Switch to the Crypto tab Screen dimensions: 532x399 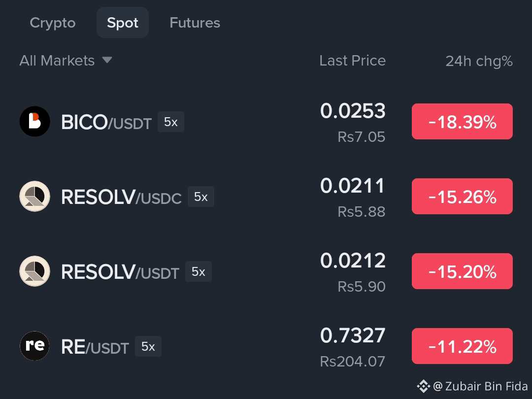pos(53,23)
